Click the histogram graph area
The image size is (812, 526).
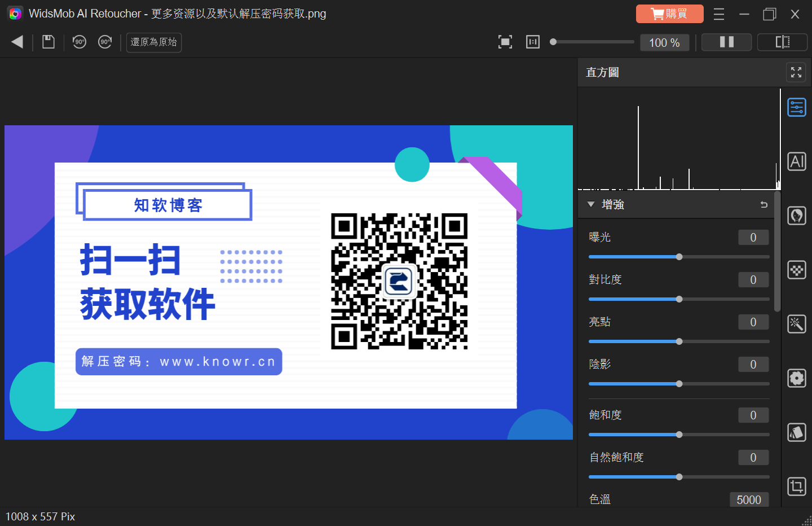click(x=679, y=139)
